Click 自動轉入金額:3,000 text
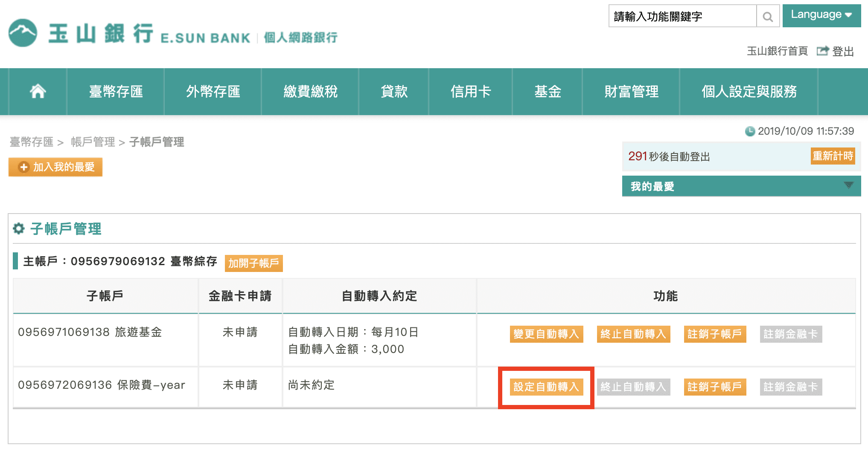 tap(346, 349)
